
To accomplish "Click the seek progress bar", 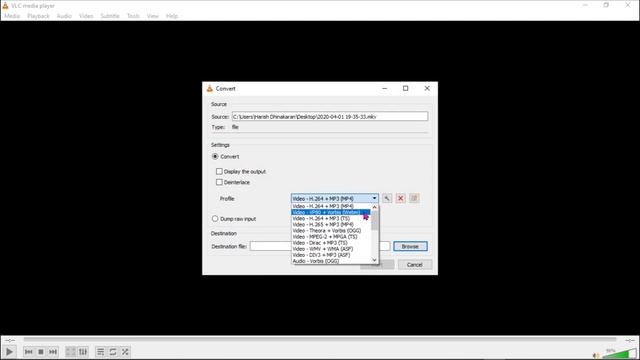I will coord(320,340).
